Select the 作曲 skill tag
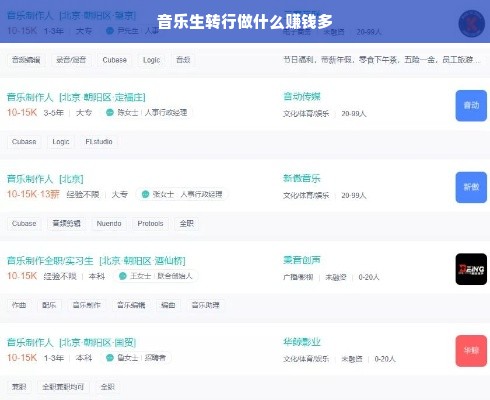Viewport: 490px width, 400px height. click(19, 305)
